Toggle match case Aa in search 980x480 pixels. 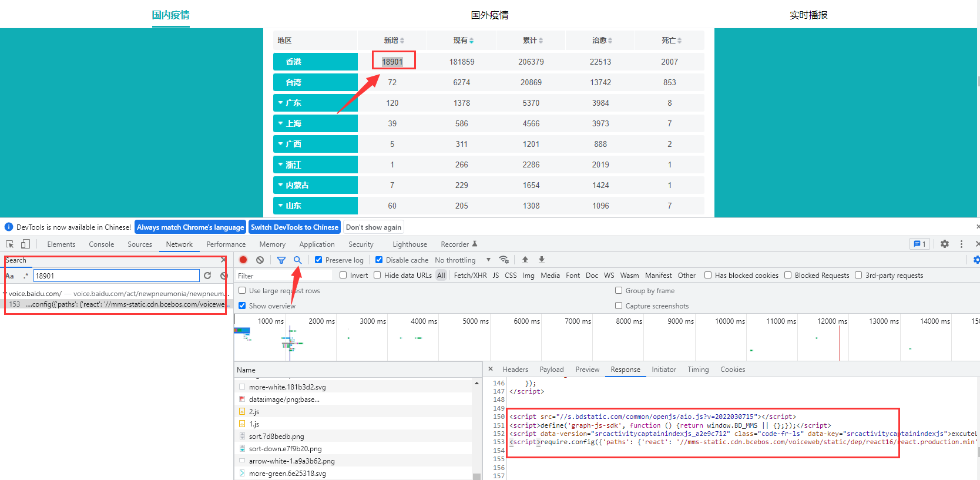click(9, 276)
